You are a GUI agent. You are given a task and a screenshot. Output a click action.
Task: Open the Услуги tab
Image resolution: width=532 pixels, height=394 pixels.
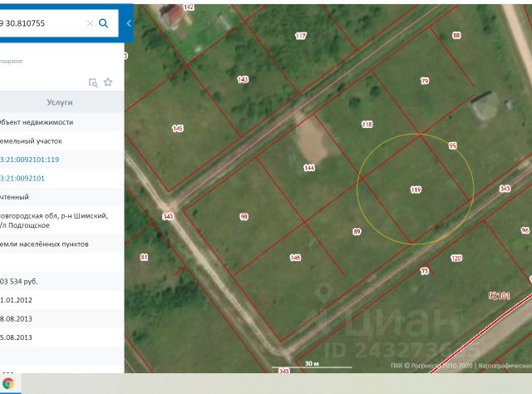tap(60, 102)
